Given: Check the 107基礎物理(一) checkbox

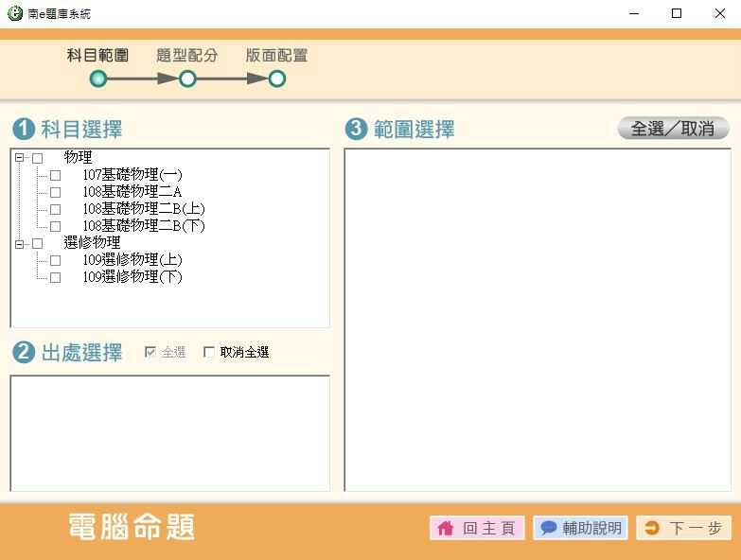Looking at the screenshot, I should (55, 175).
